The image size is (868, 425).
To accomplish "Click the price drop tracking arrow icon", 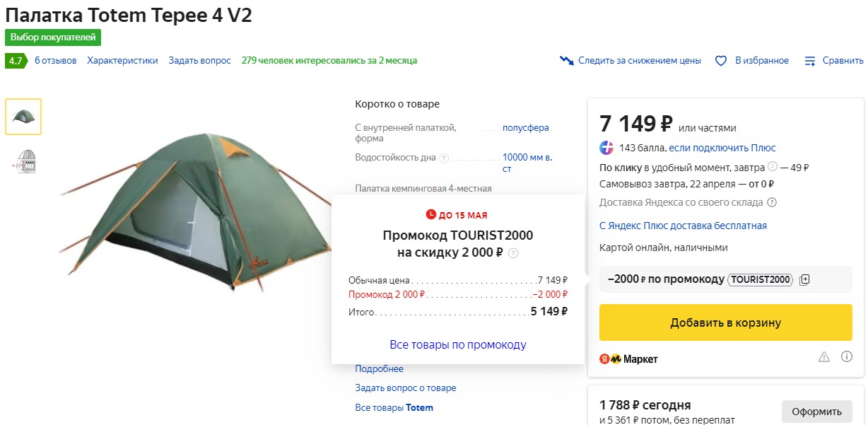I will point(566,61).
